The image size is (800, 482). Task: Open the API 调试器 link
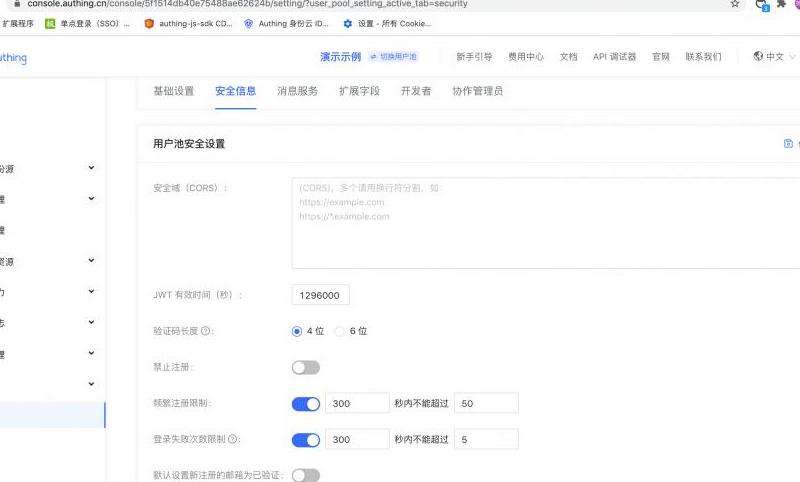pyautogui.click(x=614, y=57)
